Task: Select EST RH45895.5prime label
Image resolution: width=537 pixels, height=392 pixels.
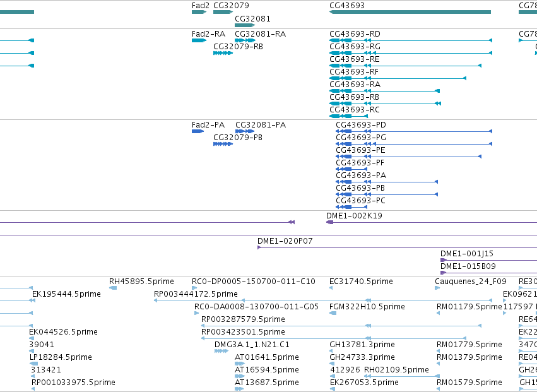Action: click(141, 282)
